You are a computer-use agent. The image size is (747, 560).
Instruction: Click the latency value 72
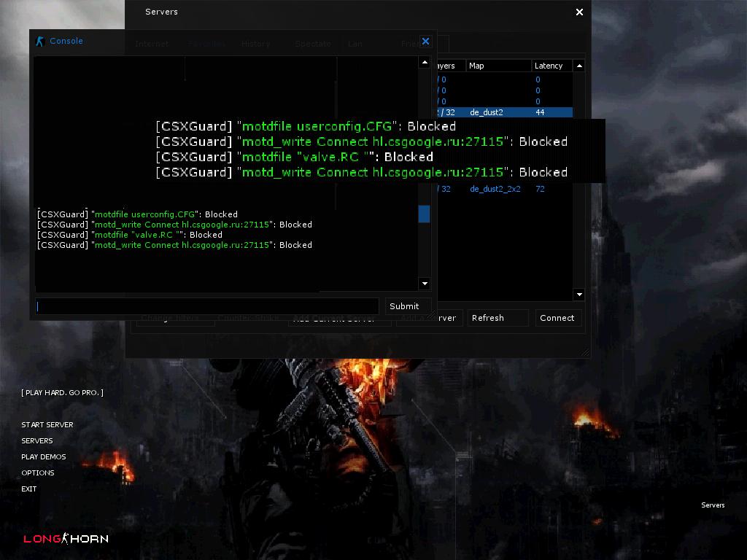pyautogui.click(x=540, y=189)
